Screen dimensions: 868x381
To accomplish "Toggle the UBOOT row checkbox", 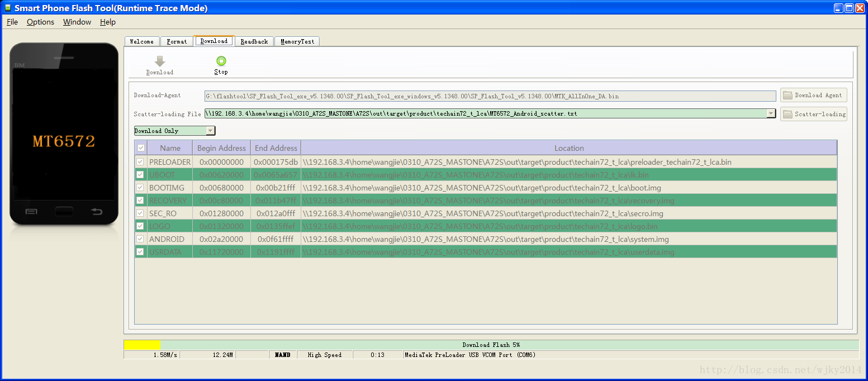I will point(141,175).
